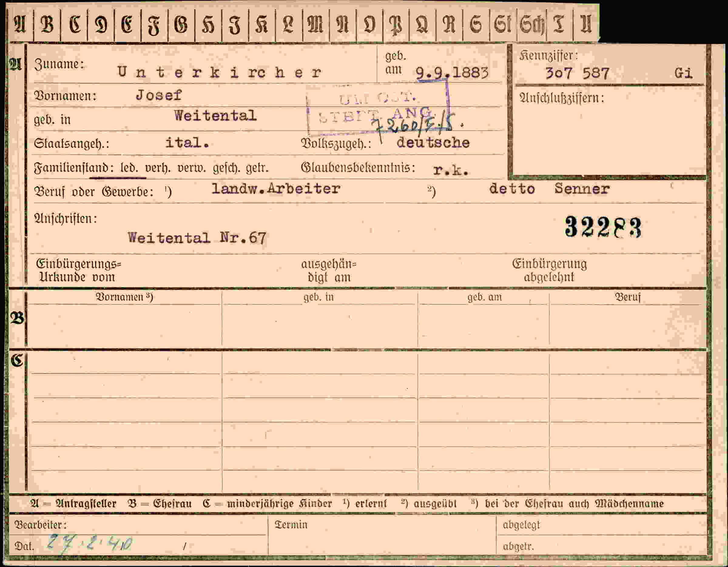Click birthplace "Weitental" beside "geb. in"
Viewport: 728px width, 567px height.
tap(215, 116)
